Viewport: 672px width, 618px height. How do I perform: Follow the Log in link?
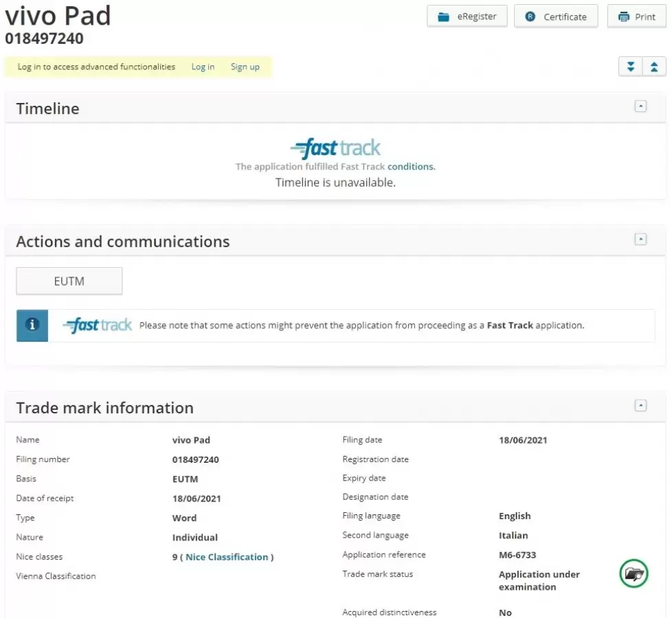(x=203, y=67)
